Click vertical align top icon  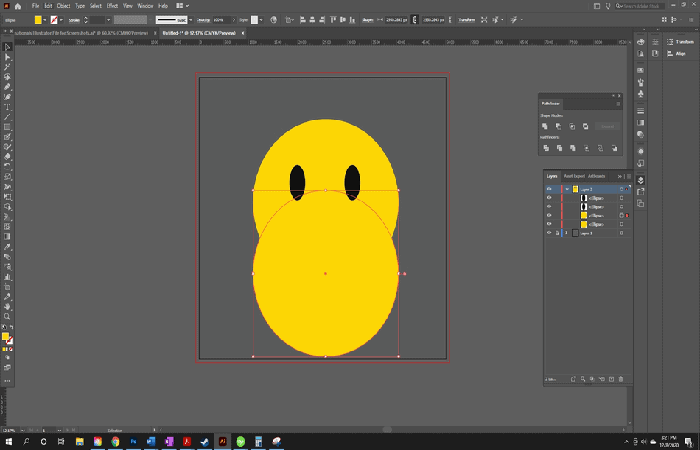[333, 20]
